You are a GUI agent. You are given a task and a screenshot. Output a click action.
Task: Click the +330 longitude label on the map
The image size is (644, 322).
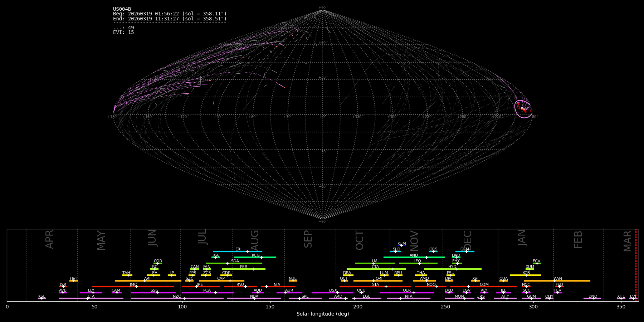[x=357, y=117]
